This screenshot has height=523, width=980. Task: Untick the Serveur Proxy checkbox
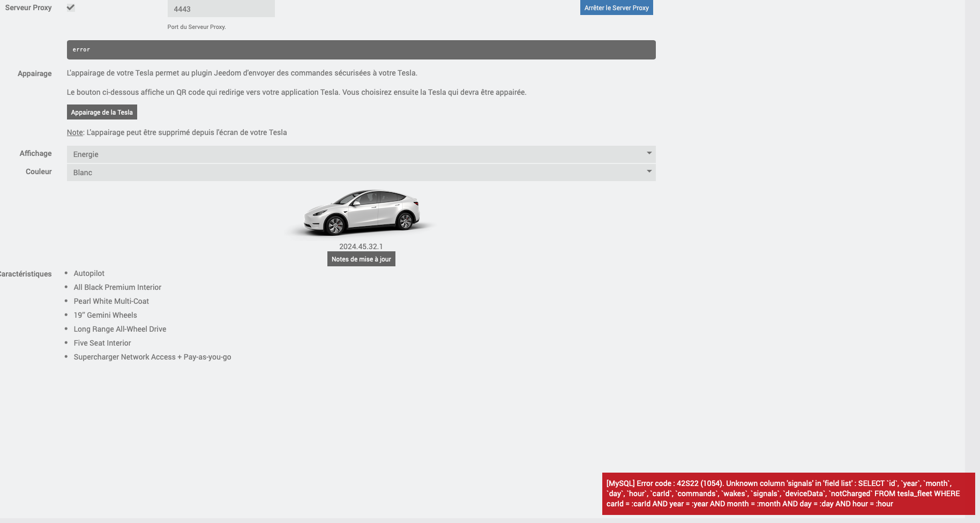click(71, 8)
